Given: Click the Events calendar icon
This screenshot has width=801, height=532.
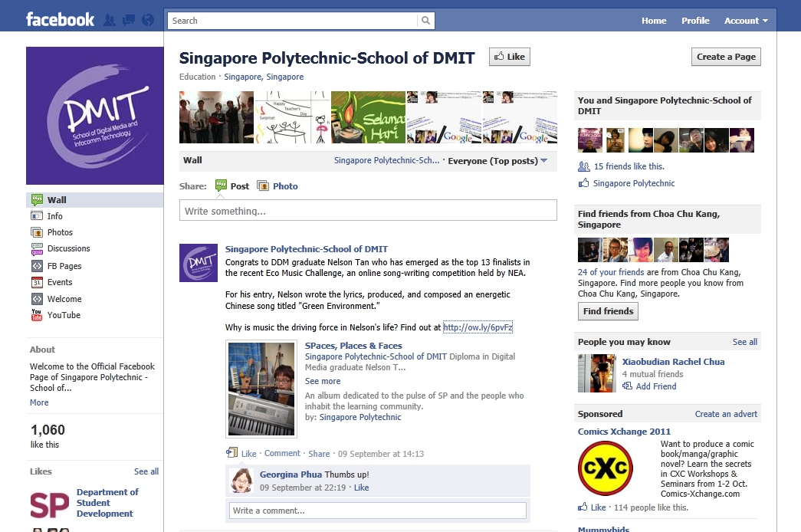Looking at the screenshot, I should pos(37,282).
